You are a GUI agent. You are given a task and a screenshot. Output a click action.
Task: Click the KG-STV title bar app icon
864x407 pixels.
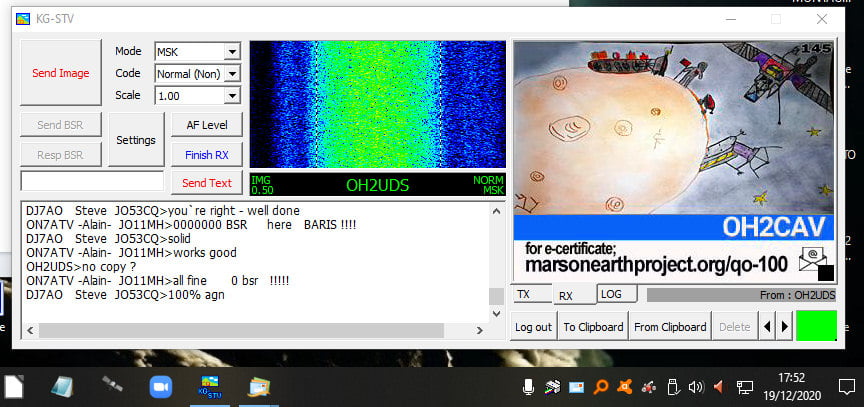click(23, 19)
